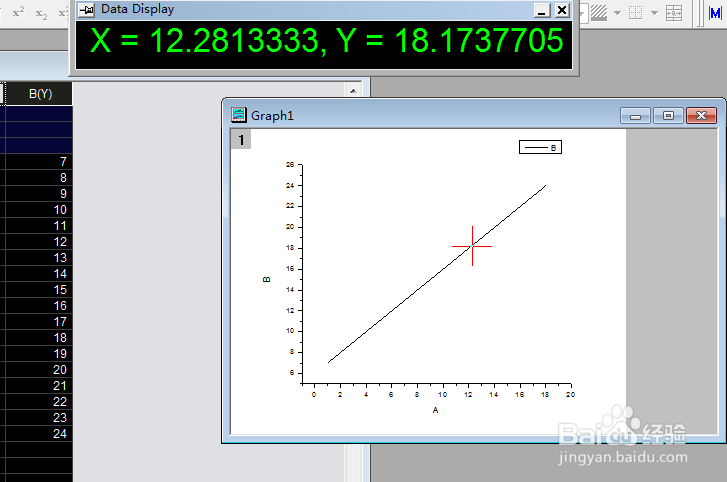Select worksheet cell with value 8
This screenshot has width=727, height=482.
pos(39,178)
